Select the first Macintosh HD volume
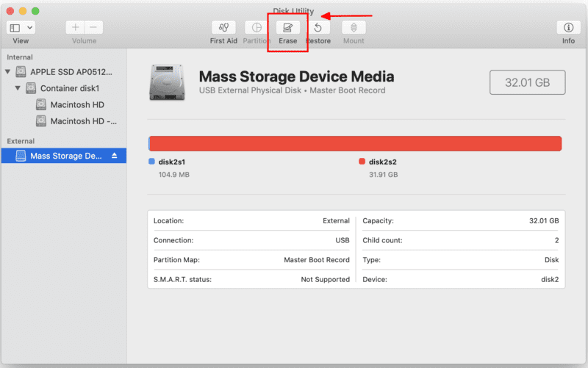 click(76, 104)
